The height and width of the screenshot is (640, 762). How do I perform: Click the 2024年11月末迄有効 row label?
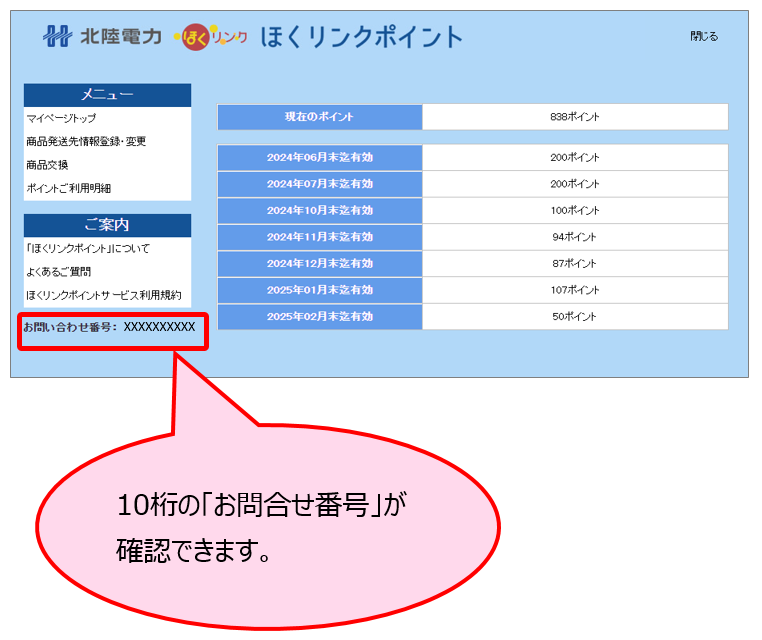320,237
